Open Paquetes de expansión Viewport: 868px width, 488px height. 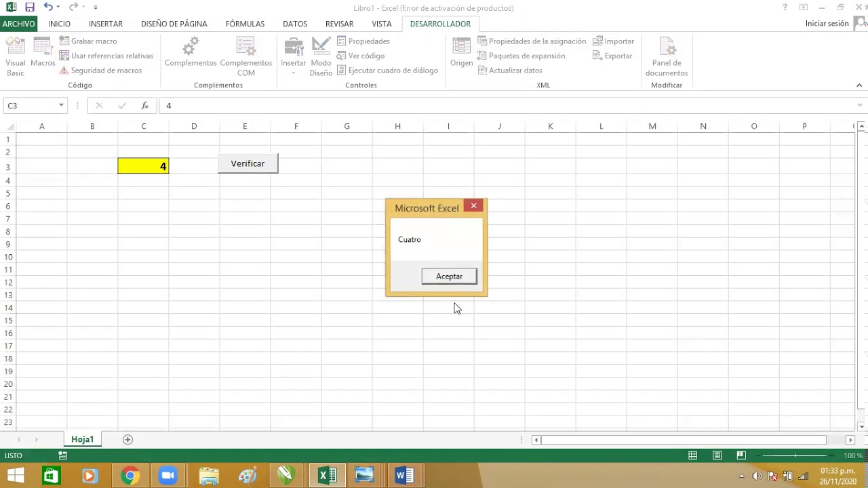(x=521, y=56)
